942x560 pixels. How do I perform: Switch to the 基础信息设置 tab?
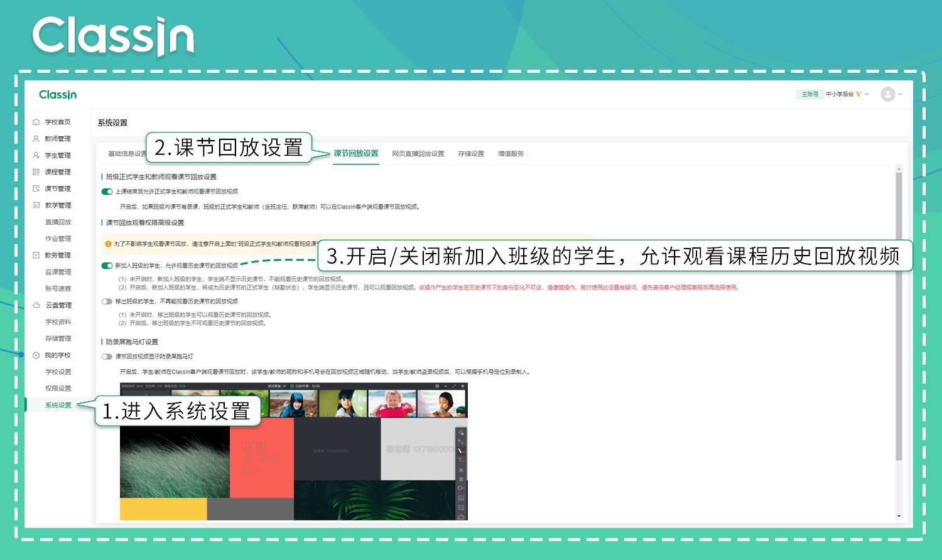[126, 154]
